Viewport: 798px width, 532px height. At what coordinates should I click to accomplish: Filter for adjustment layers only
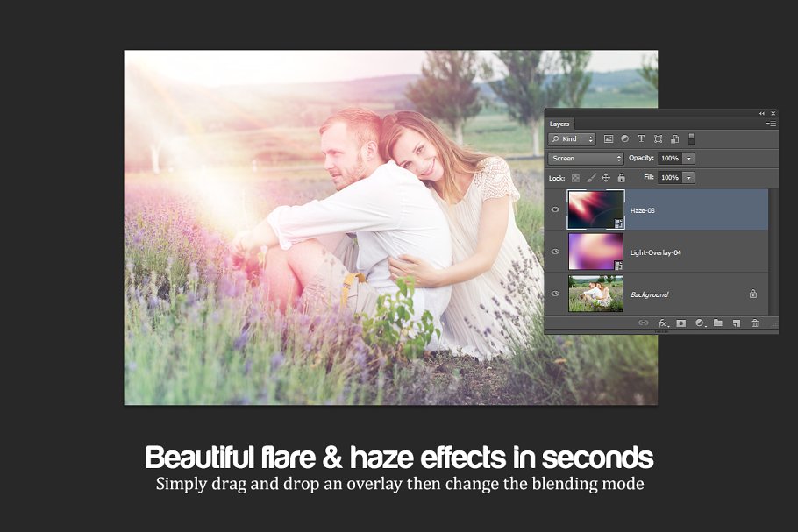coord(624,138)
